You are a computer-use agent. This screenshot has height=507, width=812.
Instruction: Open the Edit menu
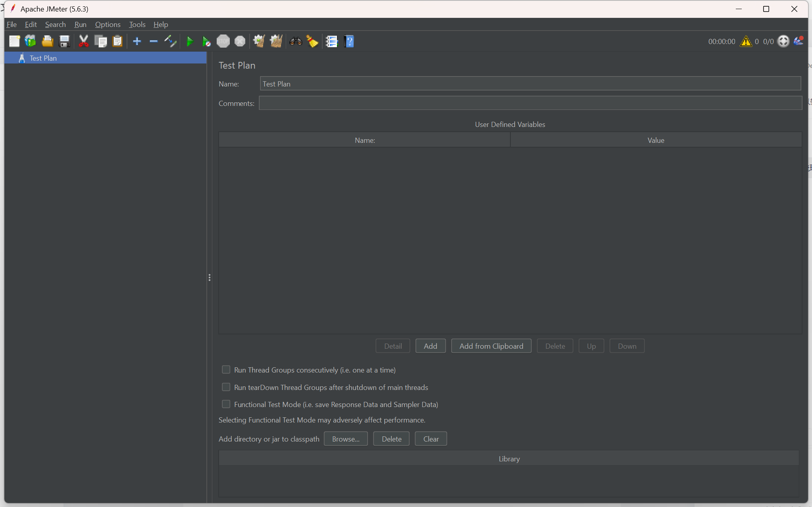click(31, 25)
